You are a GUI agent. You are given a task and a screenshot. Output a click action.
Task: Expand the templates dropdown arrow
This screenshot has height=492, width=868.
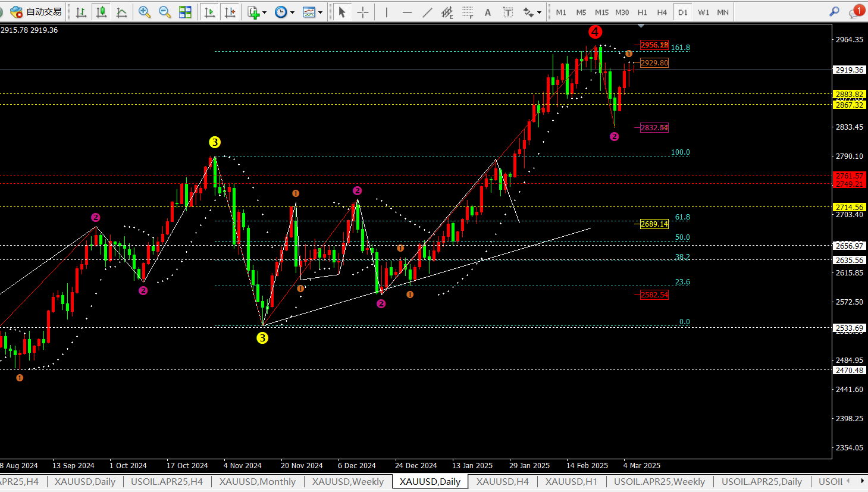point(320,12)
